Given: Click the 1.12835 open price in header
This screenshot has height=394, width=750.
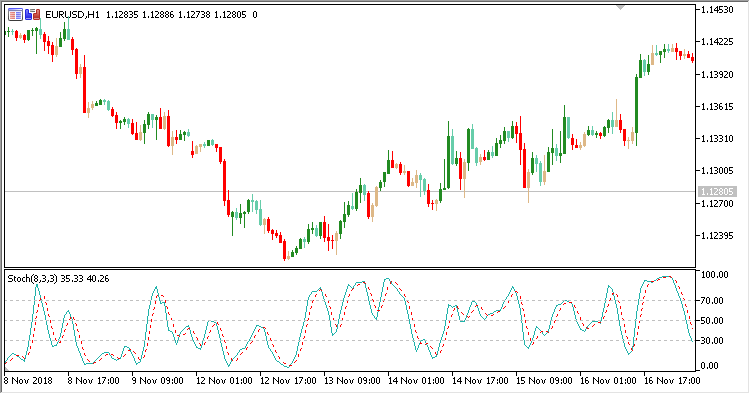Looking at the screenshot, I should pos(122,15).
